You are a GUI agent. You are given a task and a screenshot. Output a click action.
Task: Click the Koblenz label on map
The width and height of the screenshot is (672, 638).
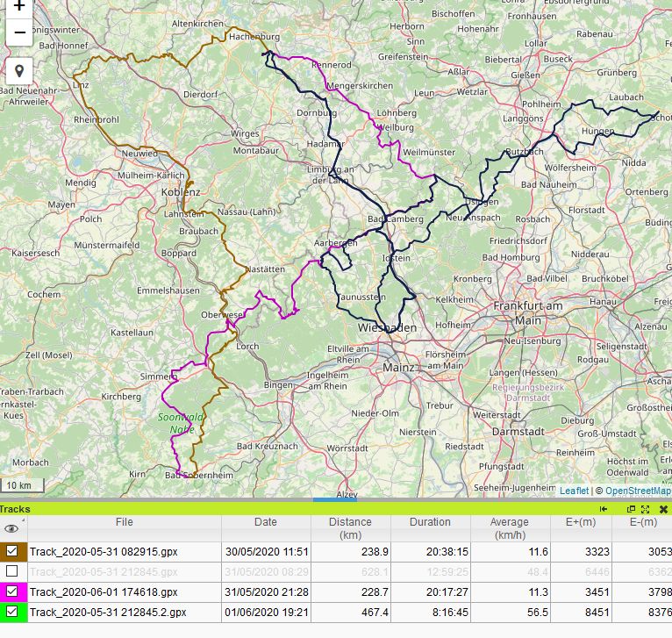[x=181, y=191]
